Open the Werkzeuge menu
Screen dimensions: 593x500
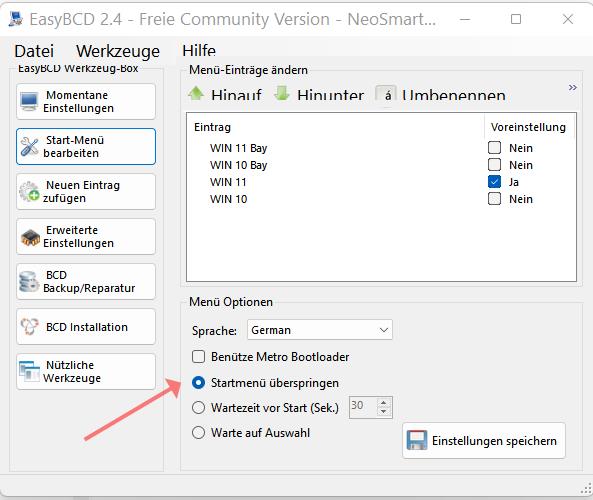pos(118,51)
